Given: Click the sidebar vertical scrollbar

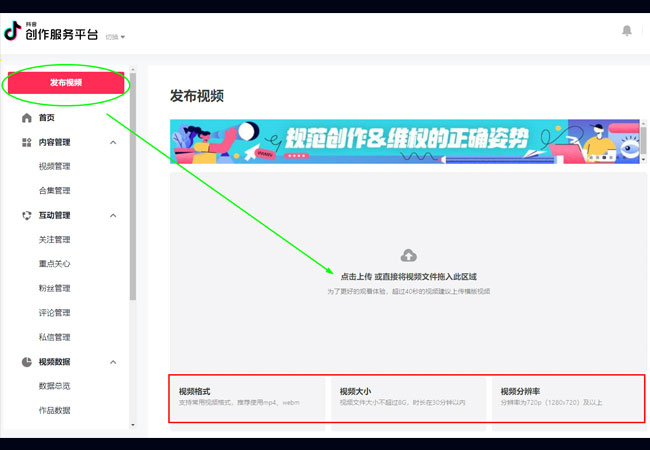Looking at the screenshot, I should pyautogui.click(x=133, y=200).
